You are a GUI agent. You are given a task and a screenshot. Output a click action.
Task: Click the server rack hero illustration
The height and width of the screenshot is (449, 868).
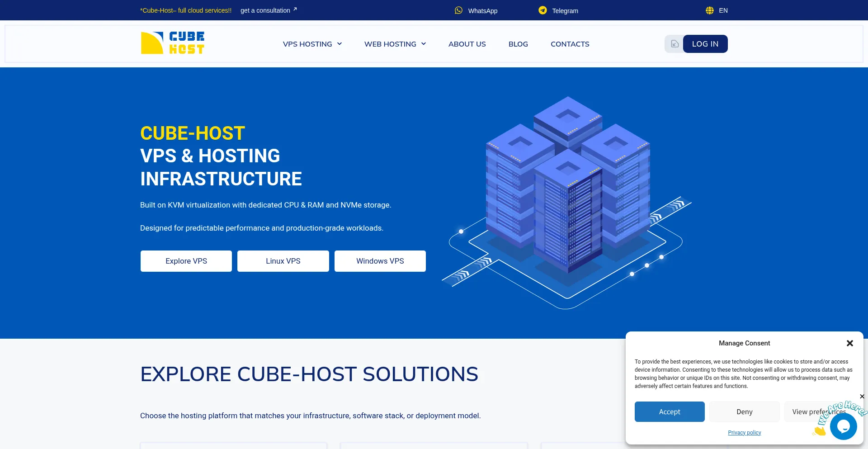pos(566,203)
